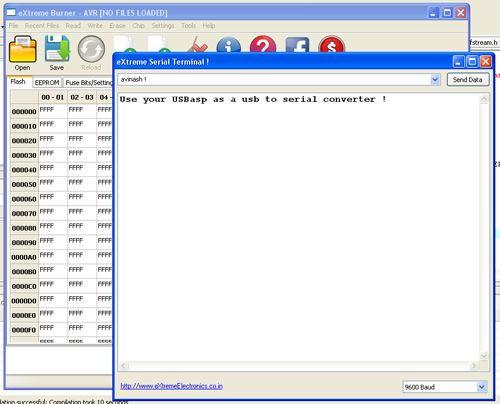Click the terminal horizontal scrollbar right arrow
The height and width of the screenshot is (404, 500).
pos(474,366)
